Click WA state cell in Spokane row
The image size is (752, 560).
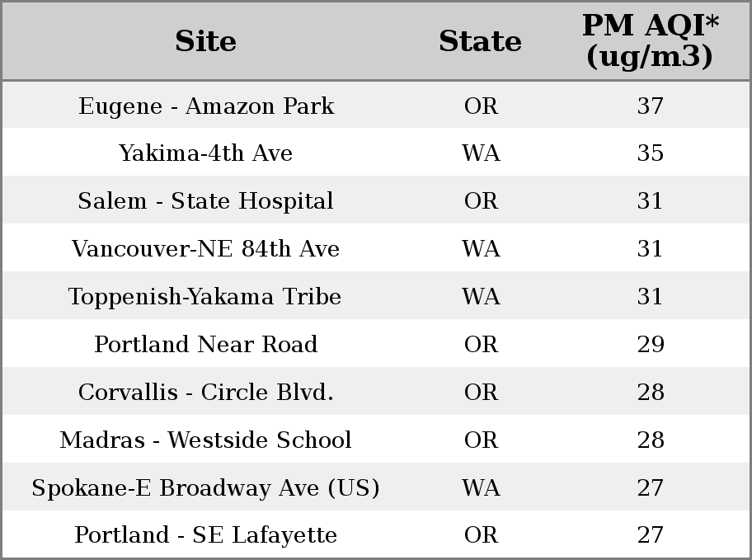point(481,488)
